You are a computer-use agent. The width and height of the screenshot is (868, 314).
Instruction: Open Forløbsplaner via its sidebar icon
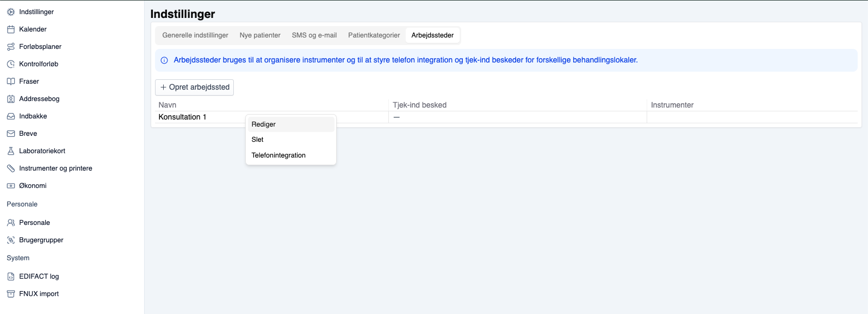11,47
